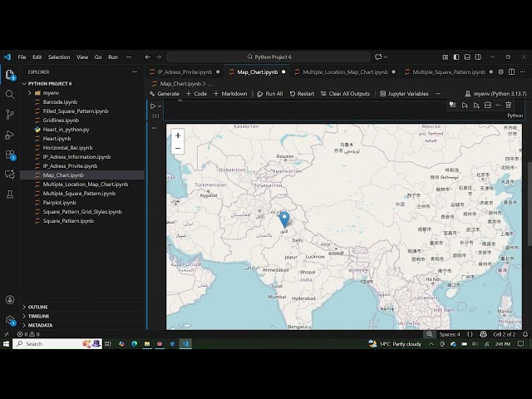Image resolution: width=532 pixels, height=399 pixels.
Task: Open the View menu
Action: [x=82, y=57]
